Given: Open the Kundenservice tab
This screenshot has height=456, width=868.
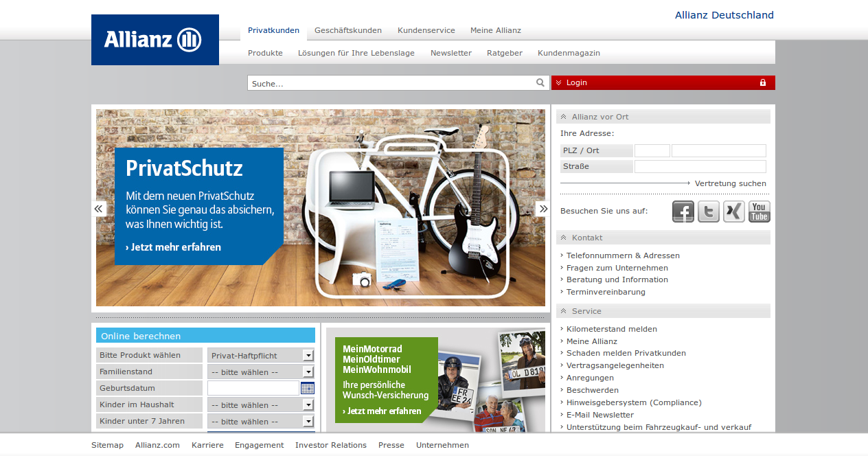Looking at the screenshot, I should point(426,30).
